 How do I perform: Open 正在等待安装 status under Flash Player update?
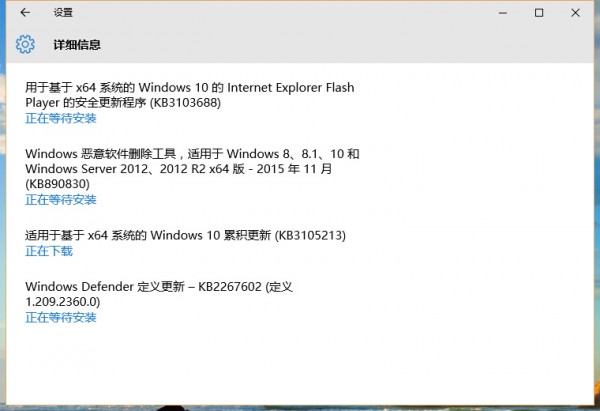pos(60,118)
